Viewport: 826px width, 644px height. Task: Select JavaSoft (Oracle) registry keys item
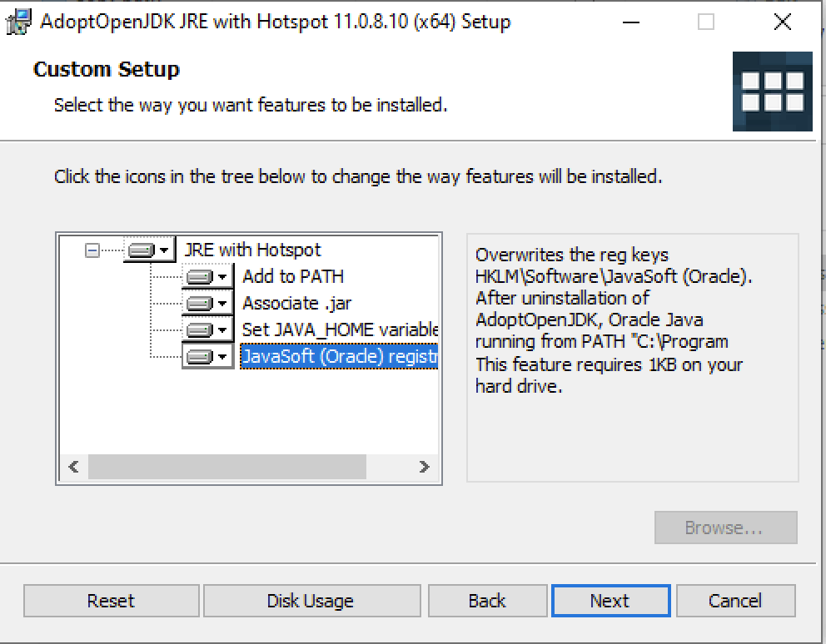pyautogui.click(x=339, y=356)
